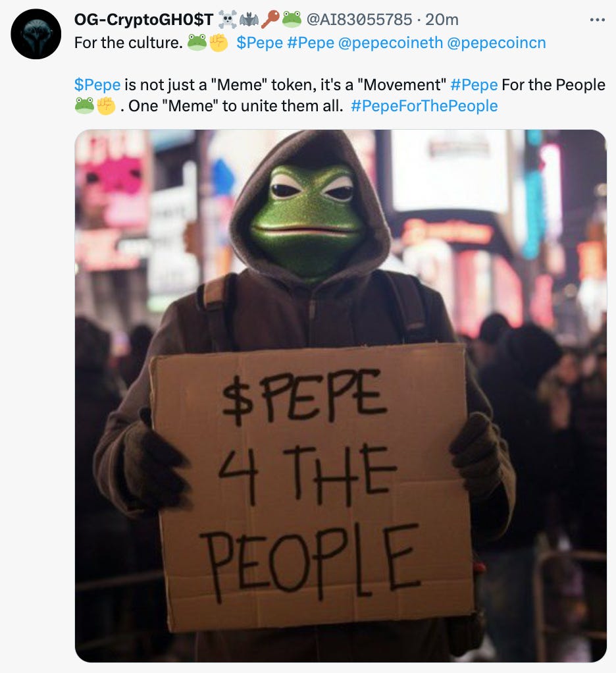
Task: Click the bat emoji in the display name
Action: pos(249,20)
